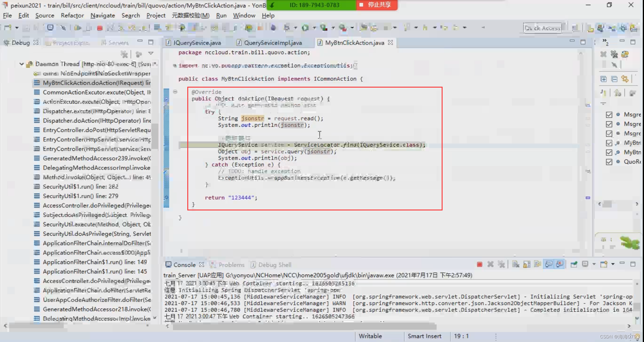Open the Navigate menu
Image resolution: width=644 pixels, height=342 pixels.
click(103, 16)
